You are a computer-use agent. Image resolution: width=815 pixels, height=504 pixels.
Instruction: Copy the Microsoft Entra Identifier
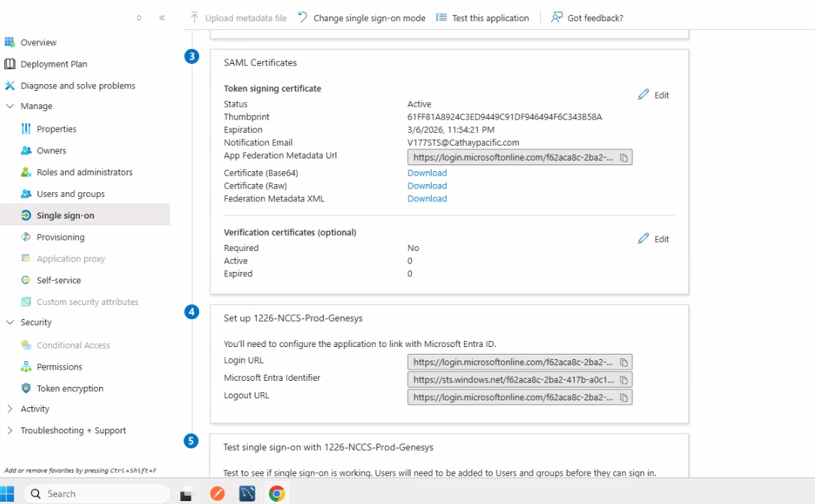623,379
